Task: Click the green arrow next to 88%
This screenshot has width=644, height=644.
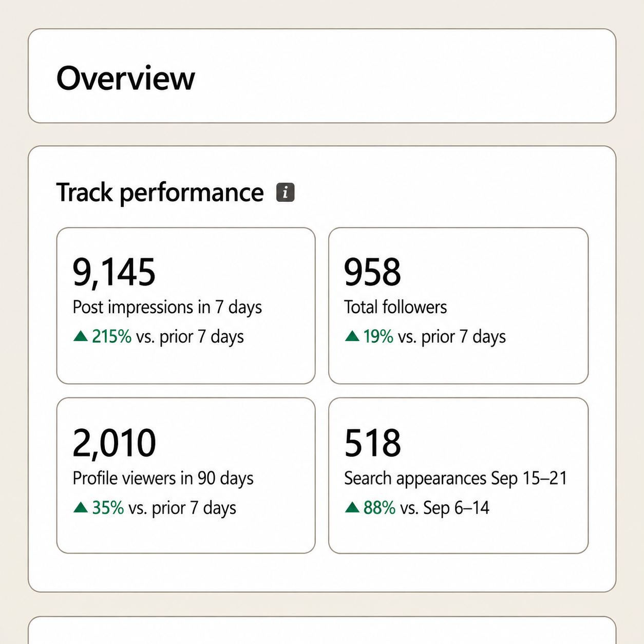Action: click(x=352, y=507)
